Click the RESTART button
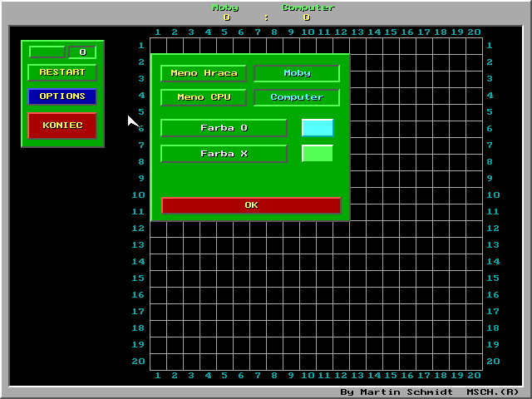 point(62,72)
